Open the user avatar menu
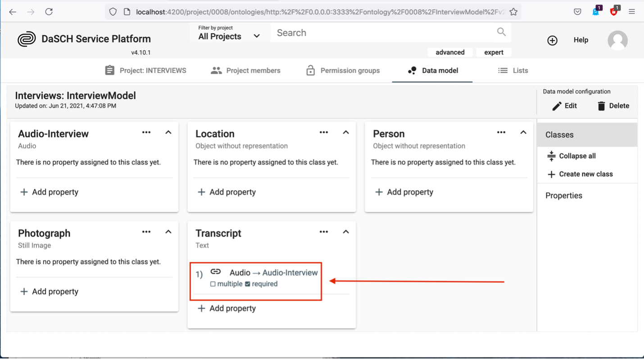This screenshot has width=644, height=360. [x=617, y=40]
